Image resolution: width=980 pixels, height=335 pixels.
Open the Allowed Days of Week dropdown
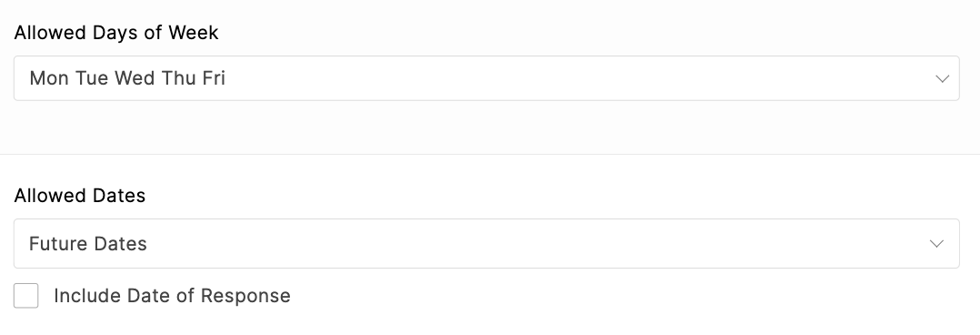click(x=486, y=78)
